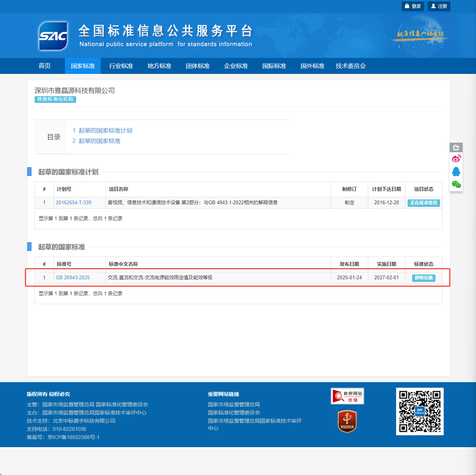Open standard GB 20943-2025 link
The width and height of the screenshot is (476, 475).
(x=73, y=278)
